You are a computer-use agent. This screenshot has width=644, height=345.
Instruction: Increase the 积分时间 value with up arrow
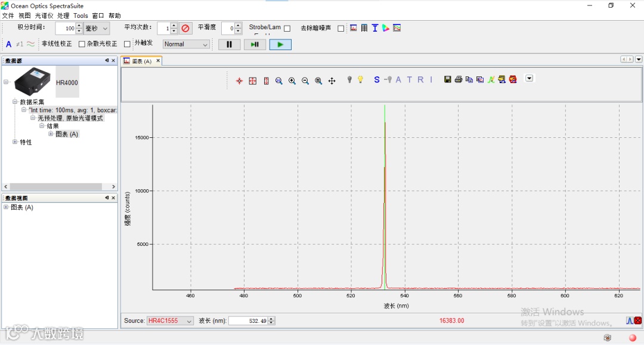pos(79,26)
